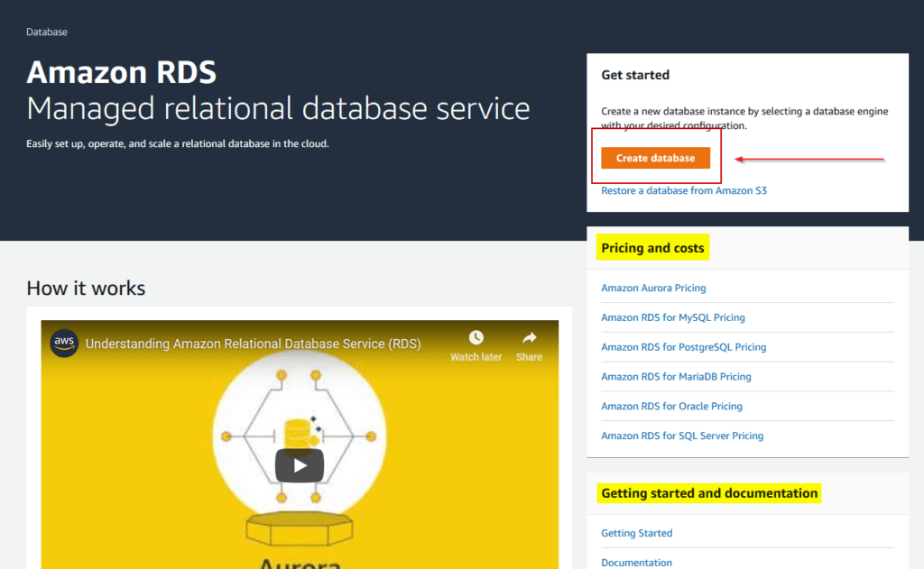Image resolution: width=924 pixels, height=569 pixels.
Task: Click the Amazon RDS title
Action: [x=122, y=72]
